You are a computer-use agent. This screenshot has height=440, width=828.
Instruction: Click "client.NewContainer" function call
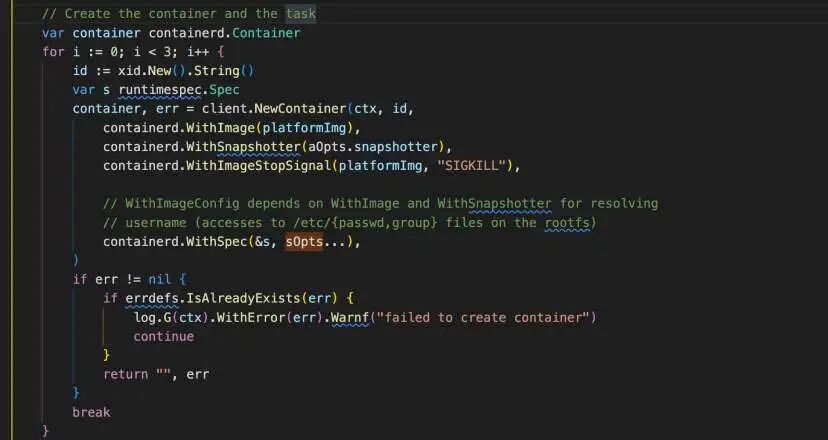click(274, 109)
